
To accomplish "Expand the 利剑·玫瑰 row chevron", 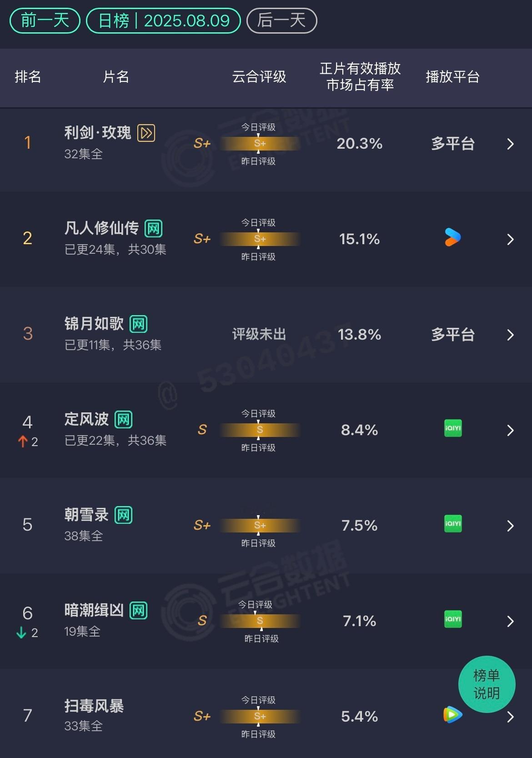I will pyautogui.click(x=510, y=144).
